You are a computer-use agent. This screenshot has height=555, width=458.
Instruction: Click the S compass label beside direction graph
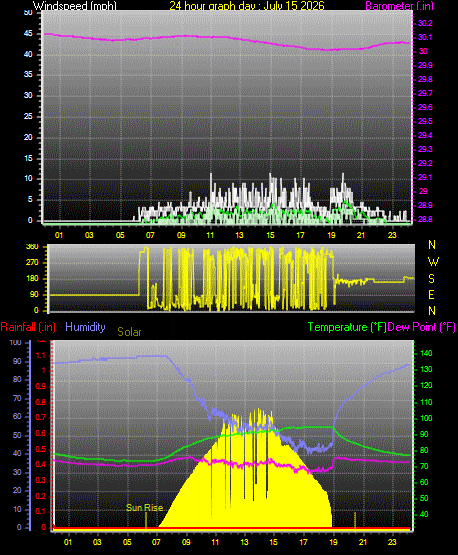point(431,279)
